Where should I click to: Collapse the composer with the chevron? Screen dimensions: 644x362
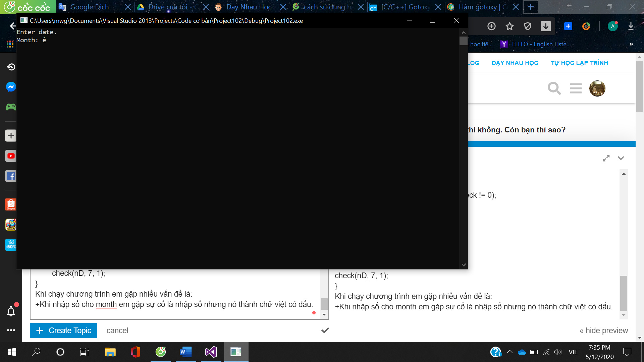pyautogui.click(x=621, y=158)
